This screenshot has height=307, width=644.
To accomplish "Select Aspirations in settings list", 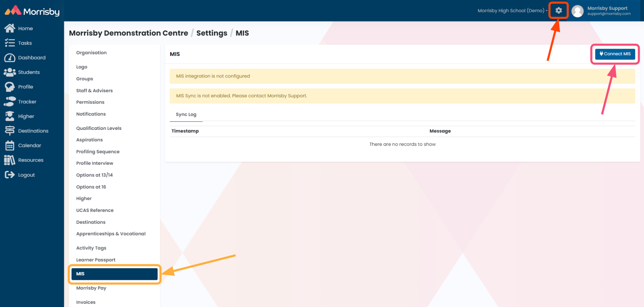I will coord(90,140).
